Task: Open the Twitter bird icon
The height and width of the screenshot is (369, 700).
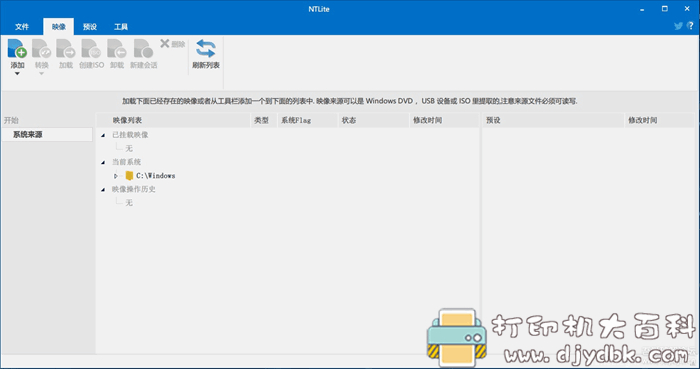Action: coord(679,26)
